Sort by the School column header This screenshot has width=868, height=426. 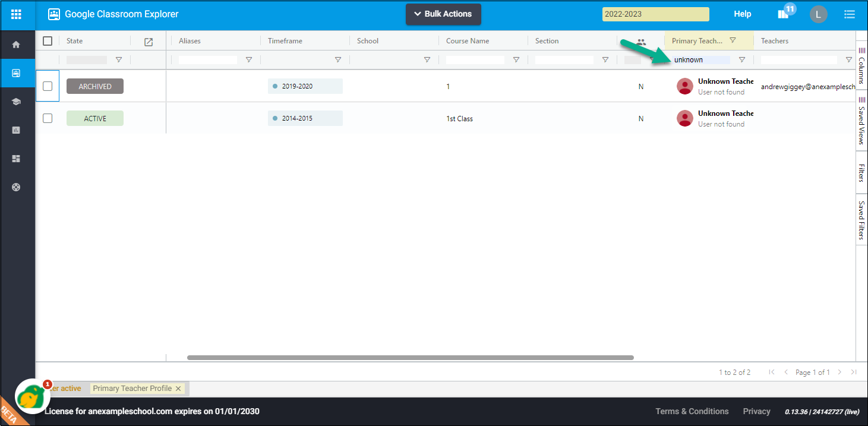(x=368, y=41)
